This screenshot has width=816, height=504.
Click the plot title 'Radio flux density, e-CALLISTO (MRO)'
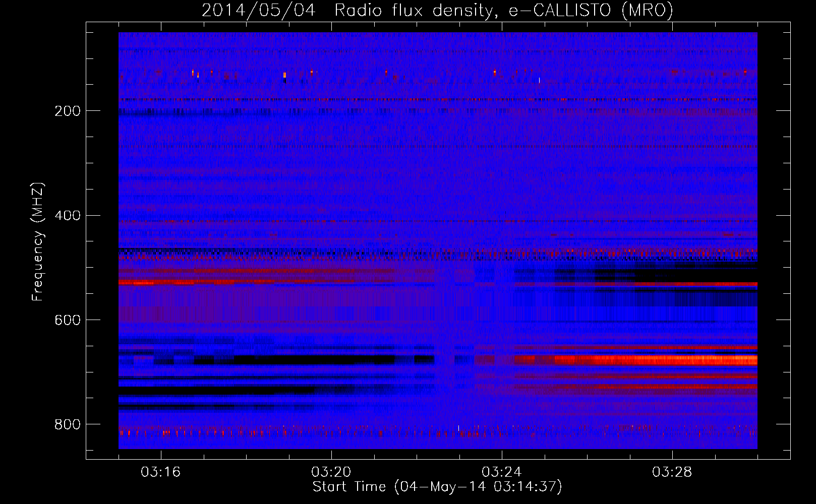point(503,10)
